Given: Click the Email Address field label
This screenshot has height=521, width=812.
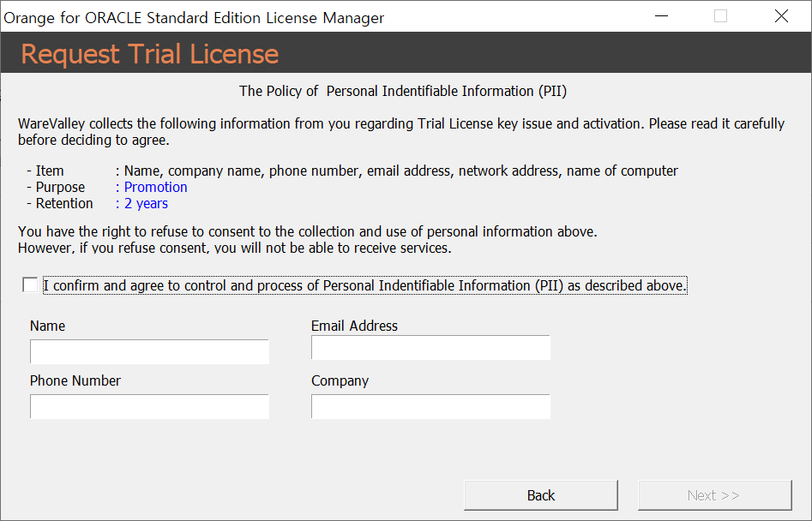Looking at the screenshot, I should point(354,326).
